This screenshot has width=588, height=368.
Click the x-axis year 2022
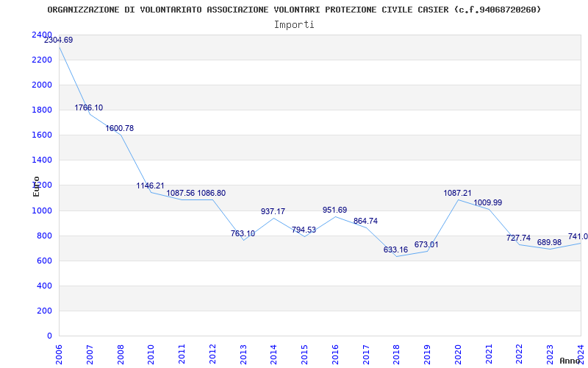tap(520, 354)
